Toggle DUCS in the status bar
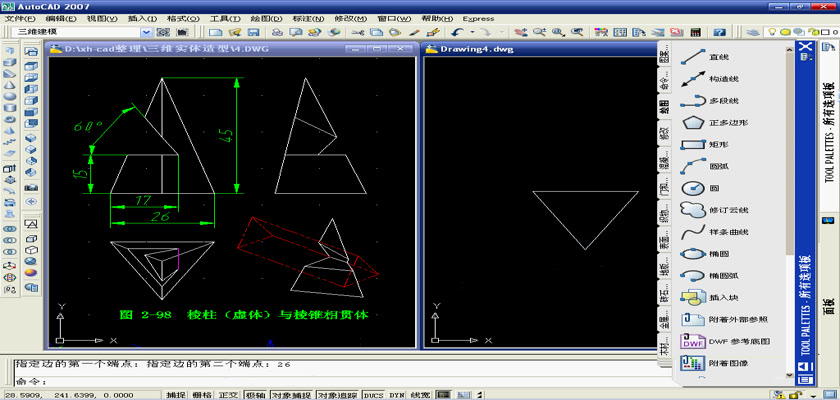The width and height of the screenshot is (840, 400). [373, 395]
